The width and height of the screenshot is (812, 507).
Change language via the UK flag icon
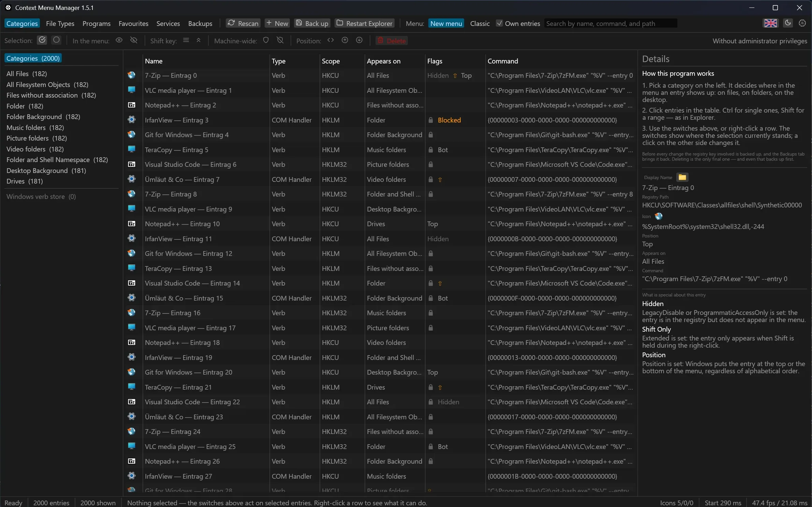[x=771, y=23]
